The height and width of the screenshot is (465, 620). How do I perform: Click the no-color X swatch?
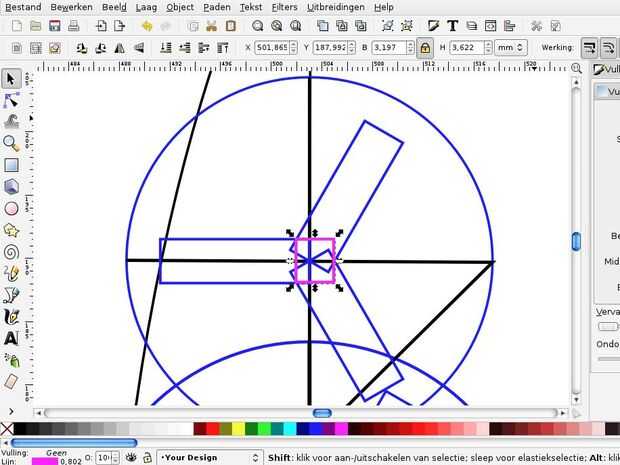[7, 429]
